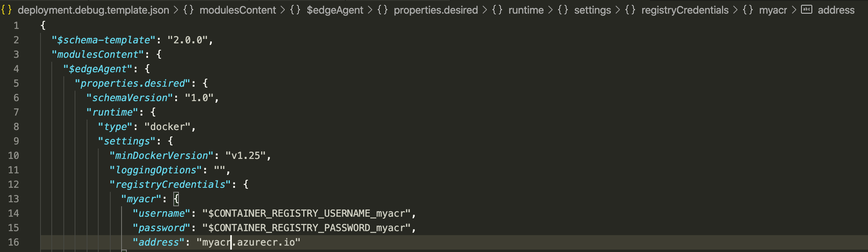868x252 pixels.
Task: Click braces icon before properties.desired breadcrumb
Action: click(x=383, y=10)
